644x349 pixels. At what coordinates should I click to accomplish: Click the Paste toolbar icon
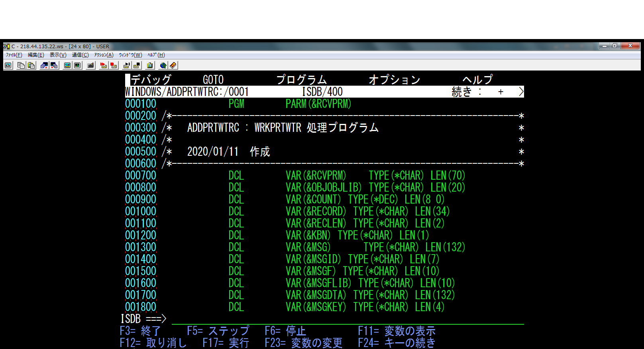click(x=31, y=65)
